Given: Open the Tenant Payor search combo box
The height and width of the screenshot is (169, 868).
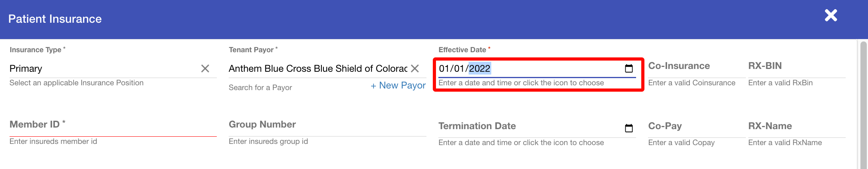Looking at the screenshot, I should [317, 69].
